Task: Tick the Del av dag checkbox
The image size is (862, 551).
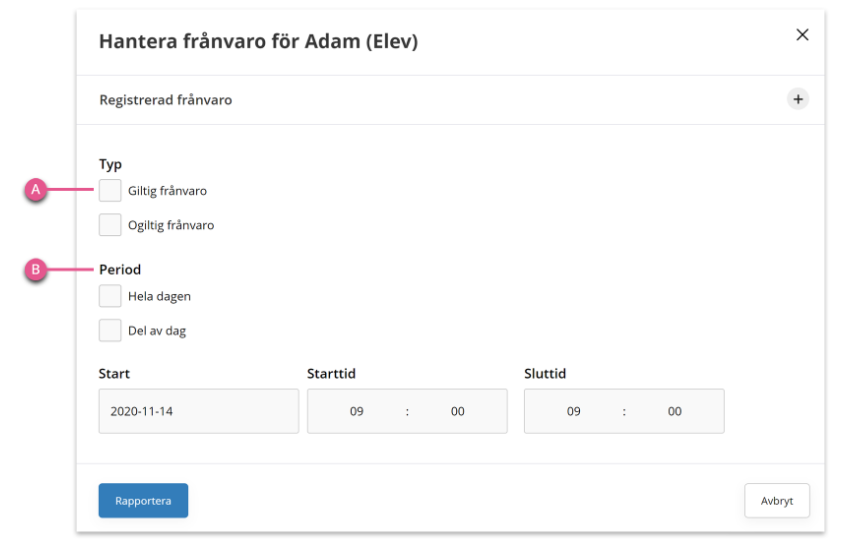Action: point(110,330)
